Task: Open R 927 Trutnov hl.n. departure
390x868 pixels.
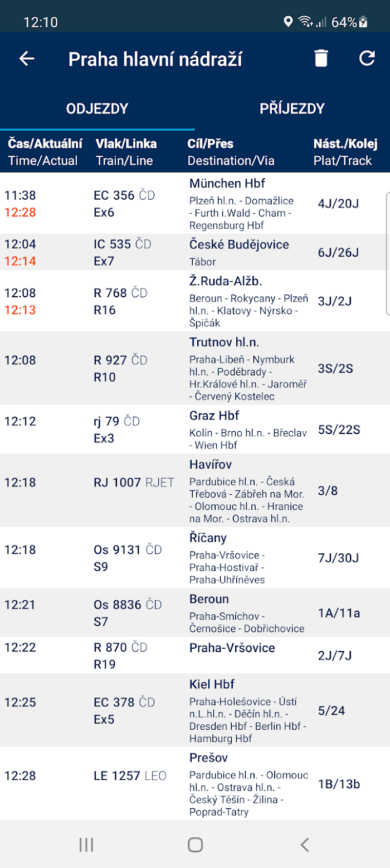Action: point(195,368)
